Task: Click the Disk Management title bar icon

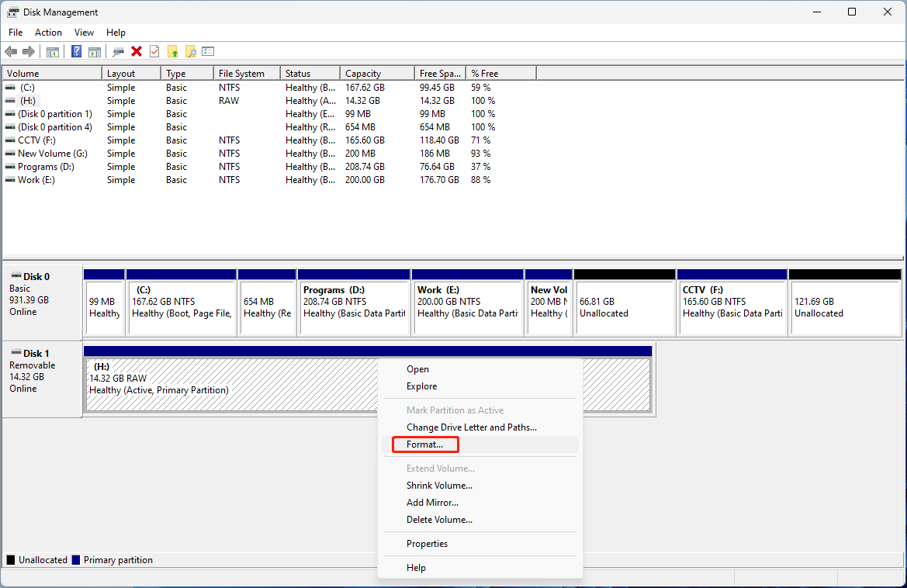Action: (x=12, y=12)
